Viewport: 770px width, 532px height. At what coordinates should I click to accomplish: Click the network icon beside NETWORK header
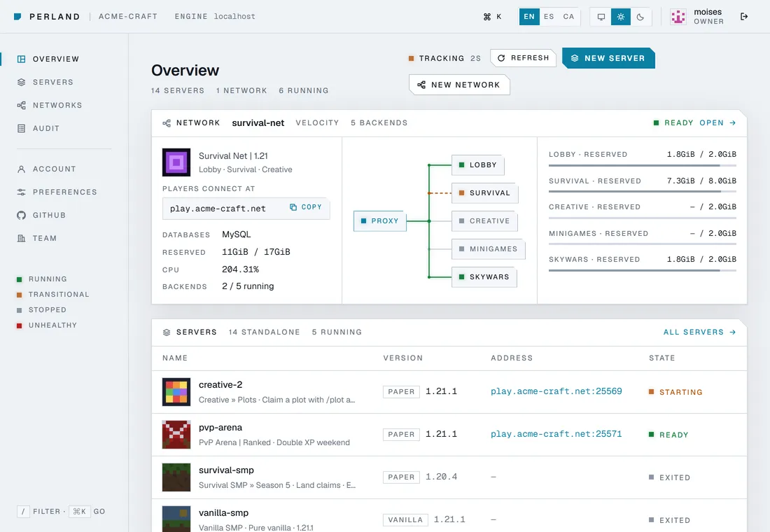click(x=167, y=122)
